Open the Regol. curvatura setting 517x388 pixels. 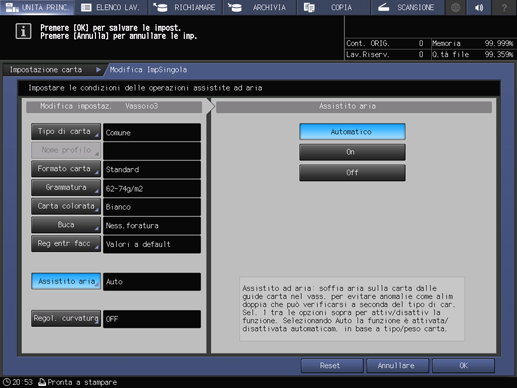click(x=66, y=319)
